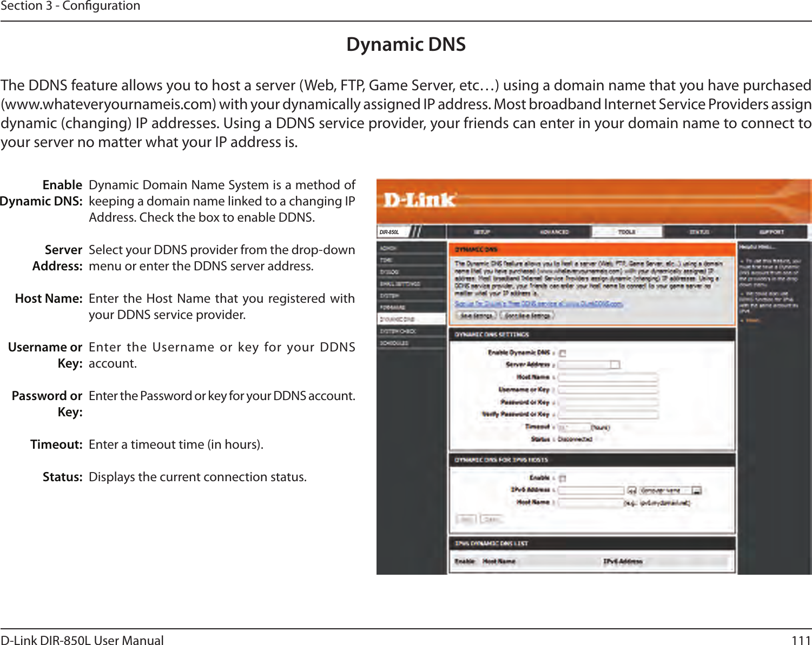The width and height of the screenshot is (812, 645).
Task: Open FIRMWARE in the left sidebar
Action: point(412,307)
